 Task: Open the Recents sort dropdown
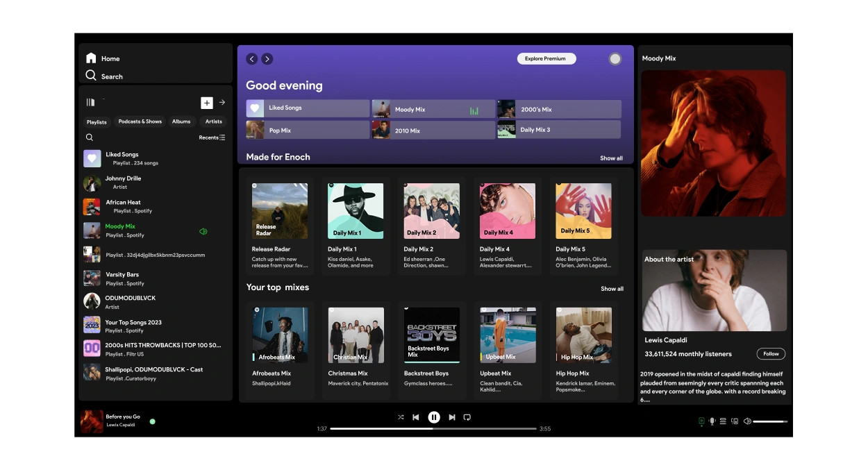[212, 137]
